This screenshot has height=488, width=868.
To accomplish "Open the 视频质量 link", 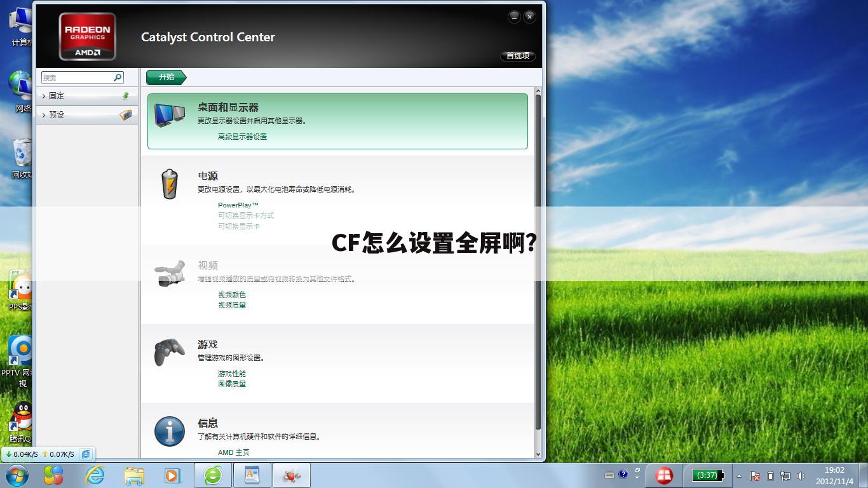I will click(232, 305).
